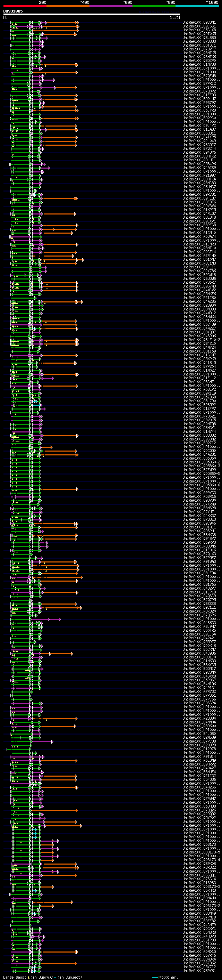This screenshot has height=980, width=222.
Task: Click label UniRef100_B7PKI2
Action: click(199, 84)
